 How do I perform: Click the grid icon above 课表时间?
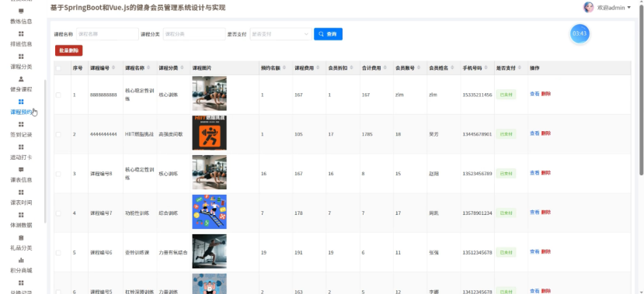point(21,192)
